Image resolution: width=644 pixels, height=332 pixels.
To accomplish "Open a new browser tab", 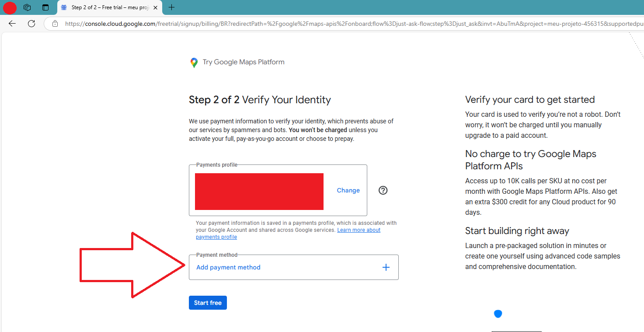I will (x=171, y=7).
